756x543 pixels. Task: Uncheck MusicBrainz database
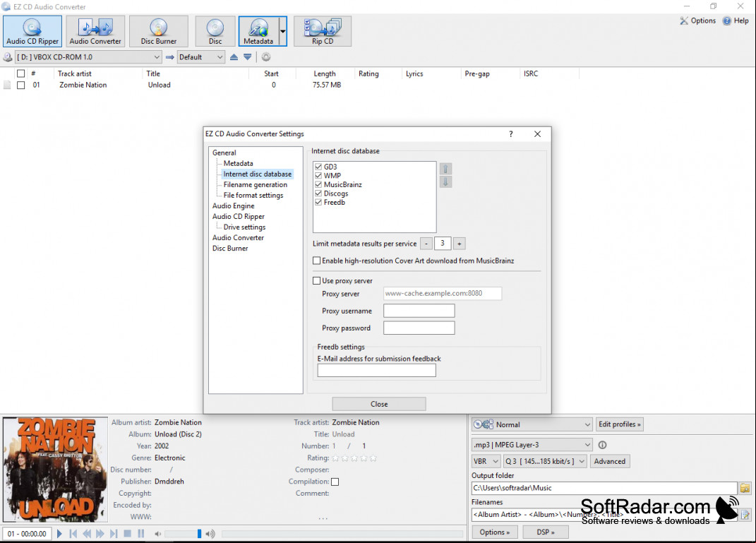[x=318, y=185]
